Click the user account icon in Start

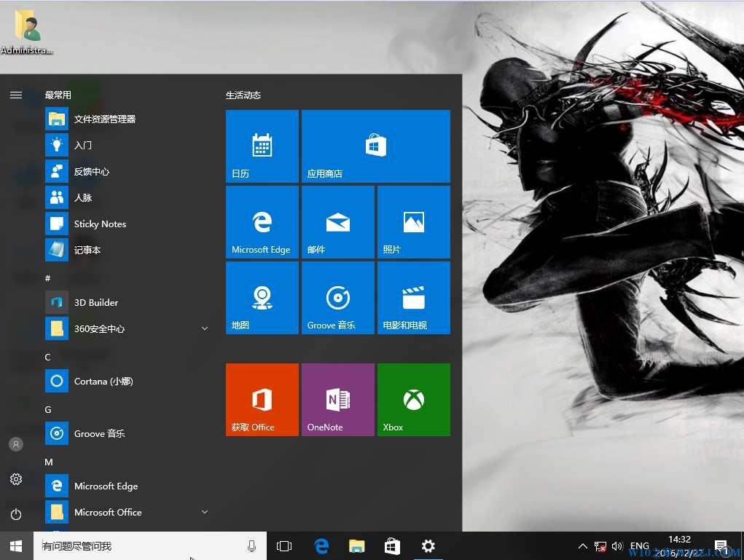point(16,444)
